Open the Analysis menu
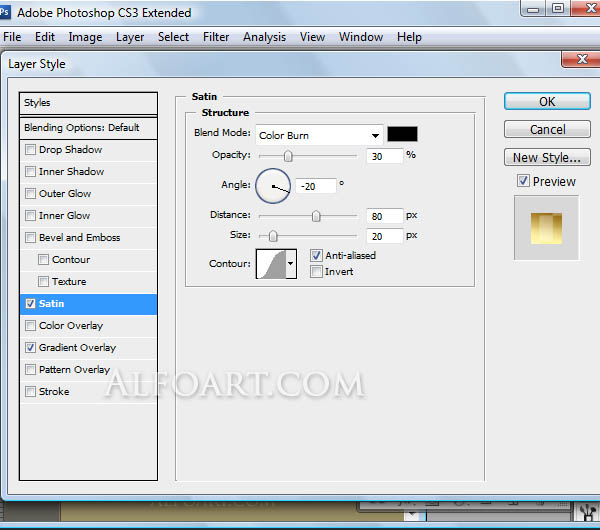The height and width of the screenshot is (530, 600). [264, 37]
